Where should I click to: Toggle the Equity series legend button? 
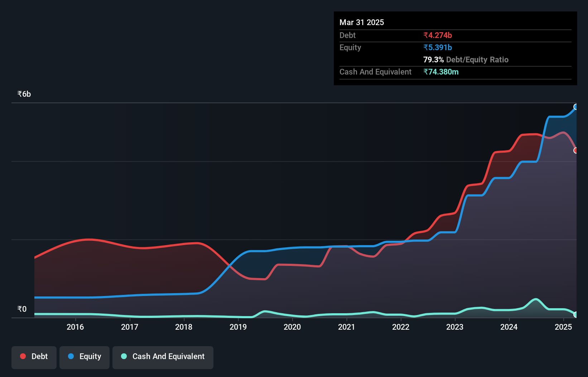tap(85, 357)
